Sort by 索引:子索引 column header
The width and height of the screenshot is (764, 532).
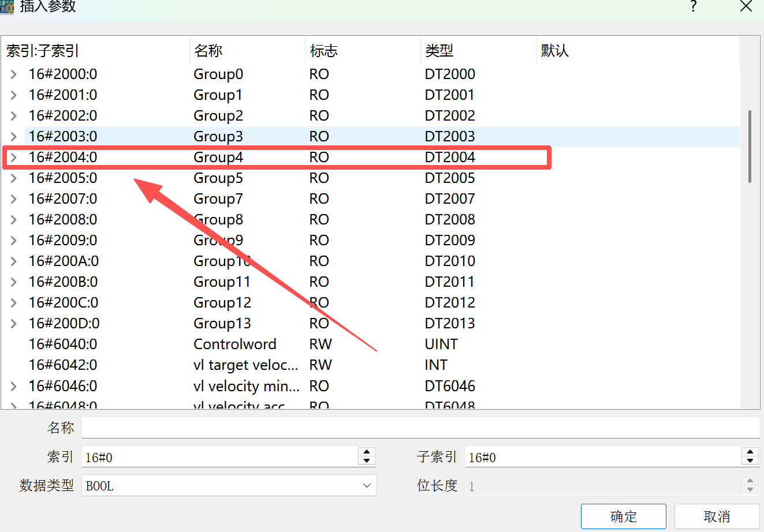[96, 51]
